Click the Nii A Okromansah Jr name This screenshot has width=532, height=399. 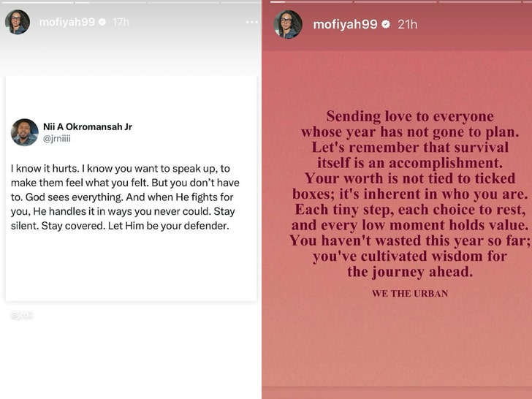pos(88,126)
